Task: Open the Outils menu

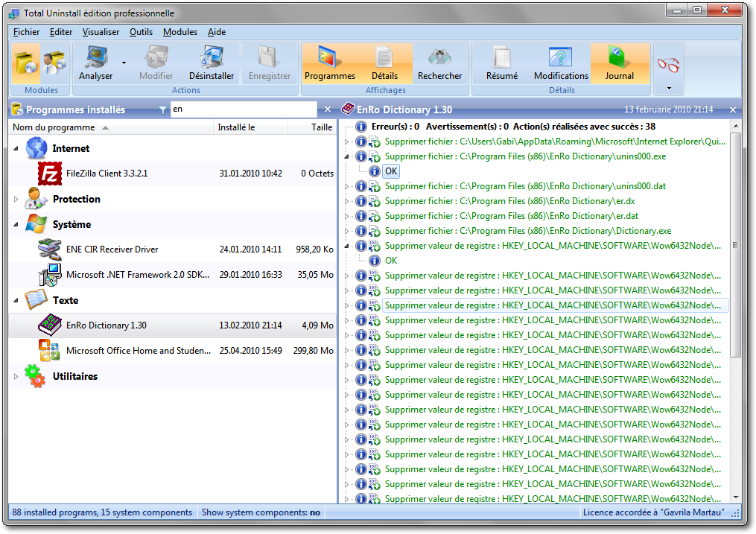Action: 141,32
